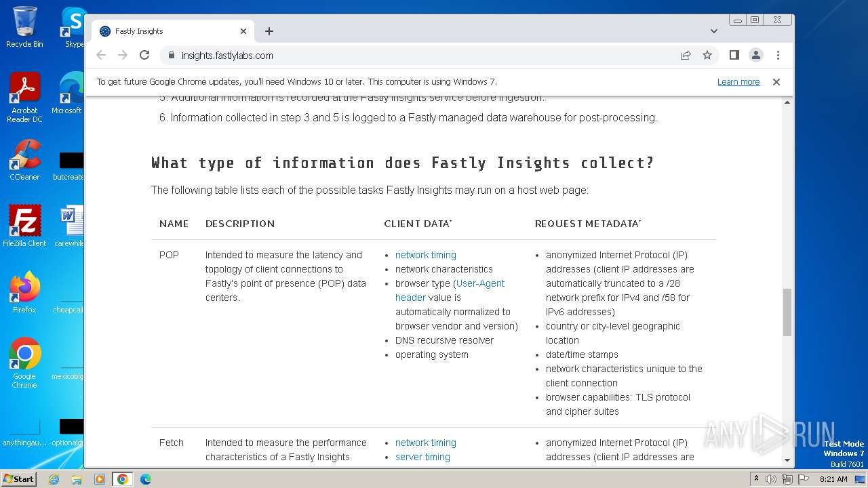Expand the tab search chevron

tap(714, 31)
